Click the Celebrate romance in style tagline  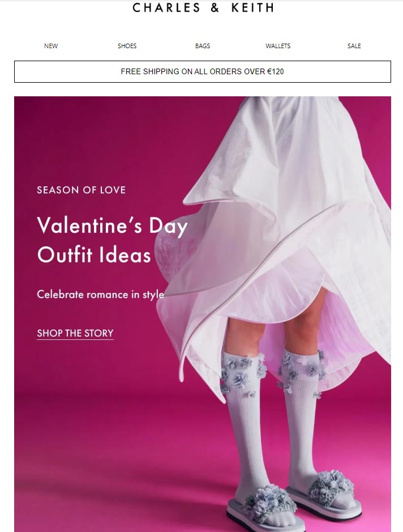(101, 294)
